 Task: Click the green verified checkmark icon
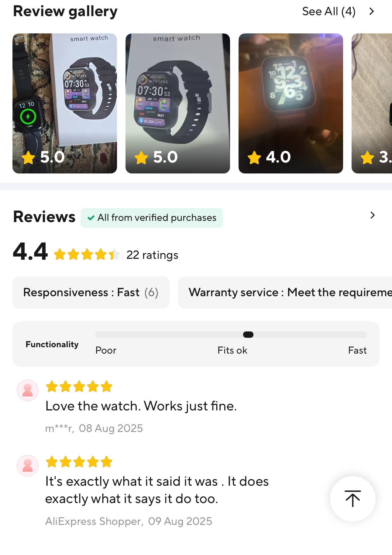coord(91,218)
